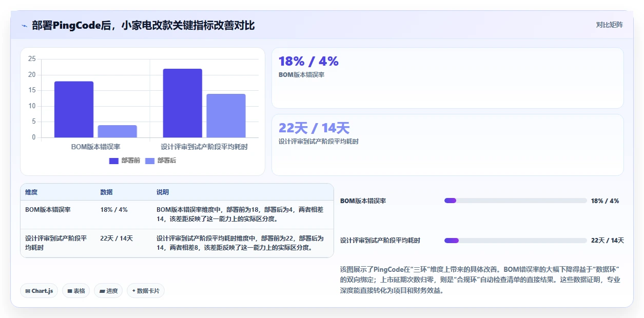Screen dimensions: 644x318
Task: Click the 部署后 bar for 设计评审到试产阶段平均耗时
Action: [226, 115]
